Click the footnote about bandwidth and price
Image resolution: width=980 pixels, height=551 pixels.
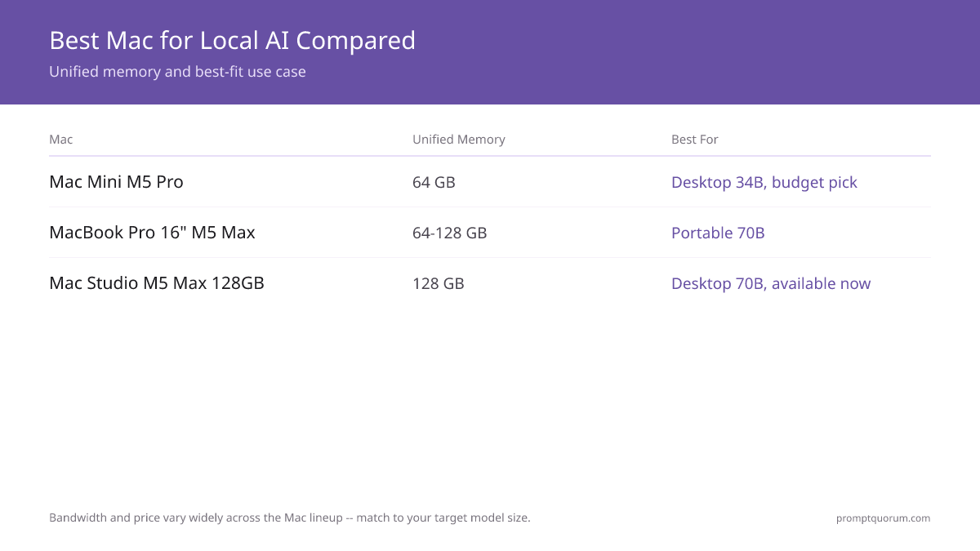290,518
